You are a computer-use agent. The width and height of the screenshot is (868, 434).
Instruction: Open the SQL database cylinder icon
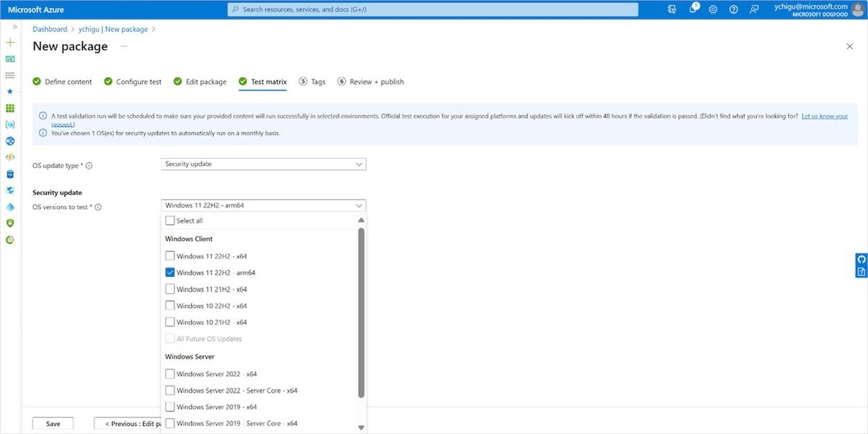(x=10, y=174)
